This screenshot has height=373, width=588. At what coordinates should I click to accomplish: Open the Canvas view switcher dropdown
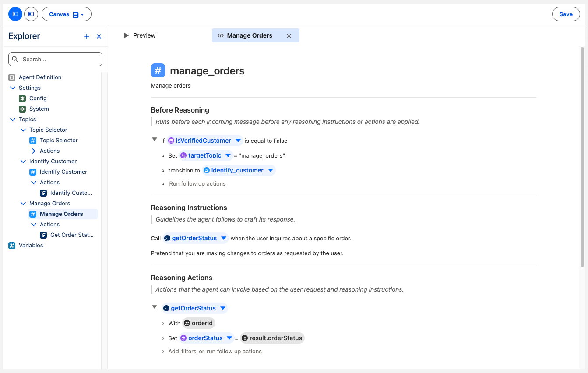pos(66,14)
